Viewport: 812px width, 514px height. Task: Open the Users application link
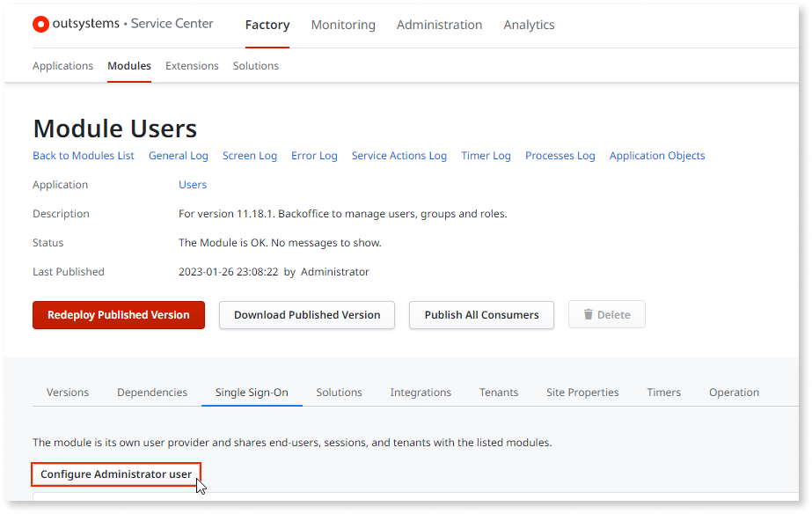click(193, 185)
